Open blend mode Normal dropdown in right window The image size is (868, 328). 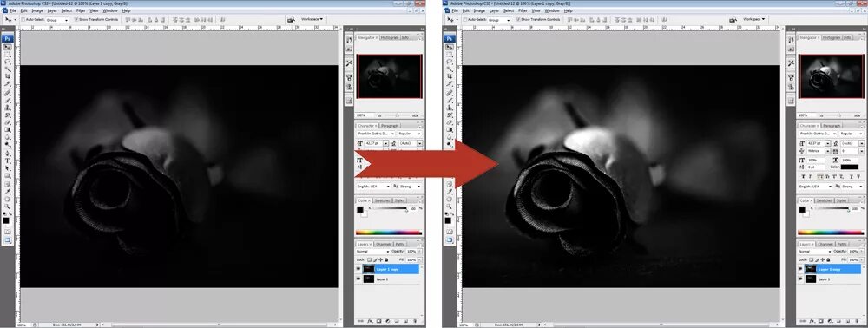pos(815,252)
